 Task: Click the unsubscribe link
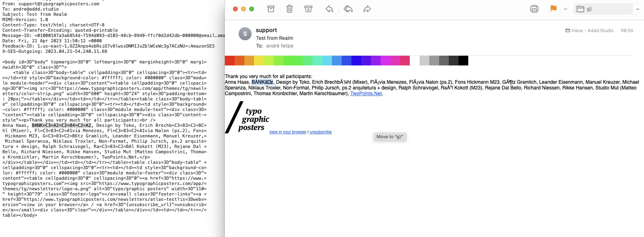(x=321, y=132)
